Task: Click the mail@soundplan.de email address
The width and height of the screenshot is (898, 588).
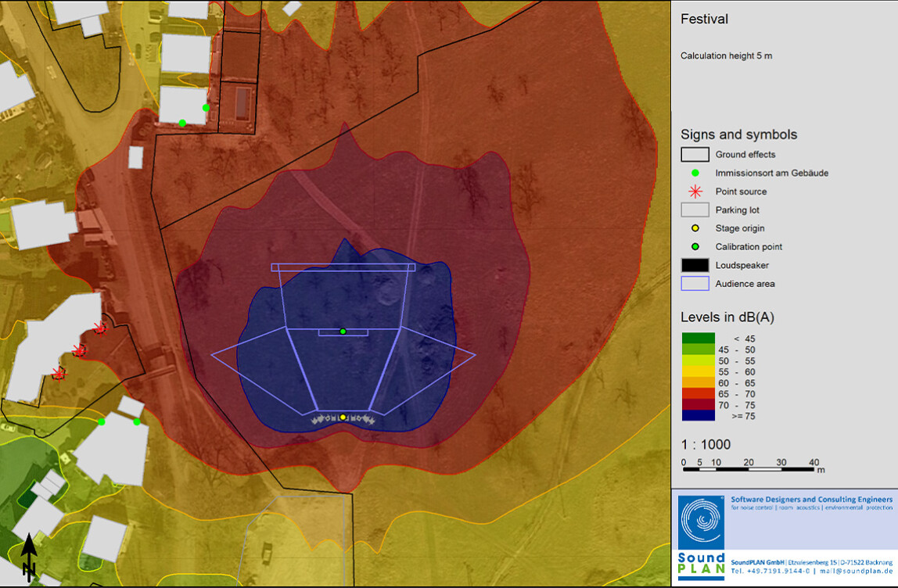Action: (857, 570)
